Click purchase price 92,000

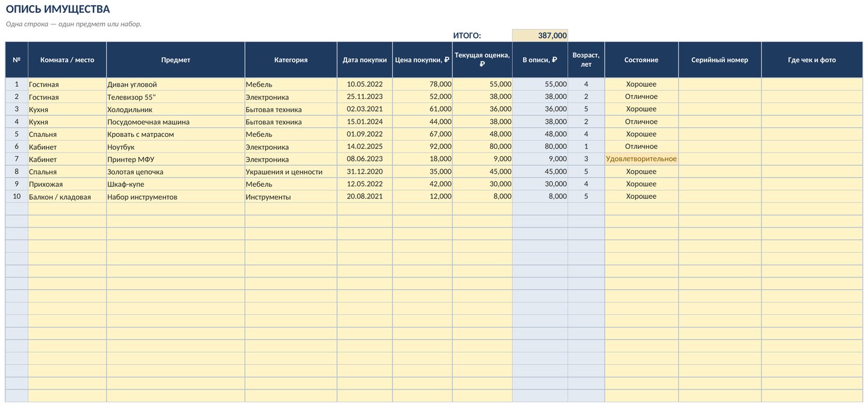pyautogui.click(x=423, y=147)
